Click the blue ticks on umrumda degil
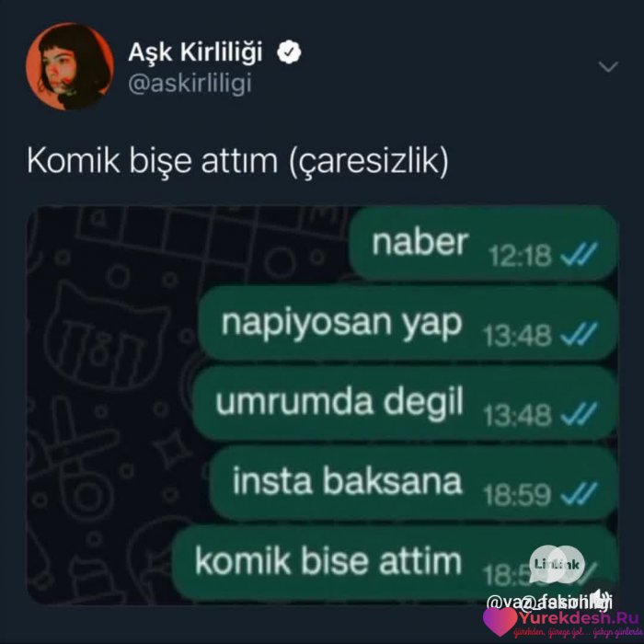 coord(579,414)
